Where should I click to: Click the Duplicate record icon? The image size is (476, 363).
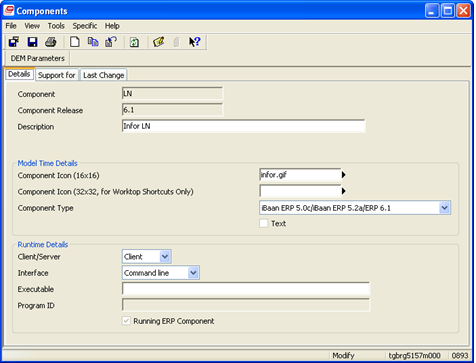93,42
